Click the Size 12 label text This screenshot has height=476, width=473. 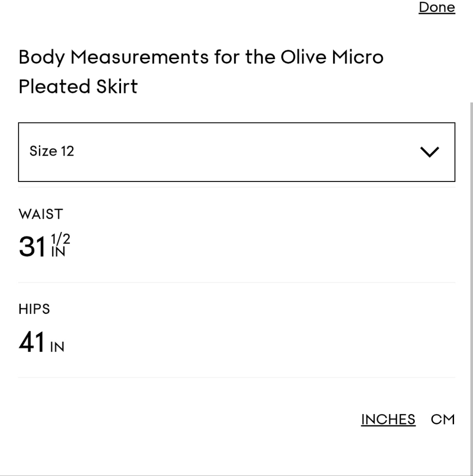coord(52,151)
